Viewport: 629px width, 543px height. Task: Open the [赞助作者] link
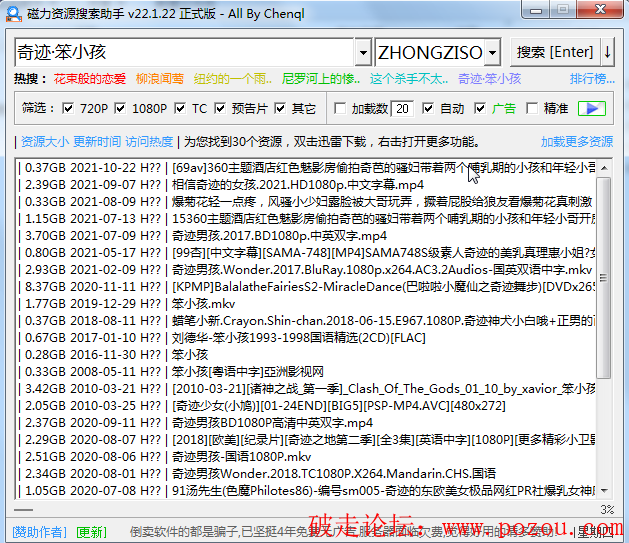click(39, 532)
